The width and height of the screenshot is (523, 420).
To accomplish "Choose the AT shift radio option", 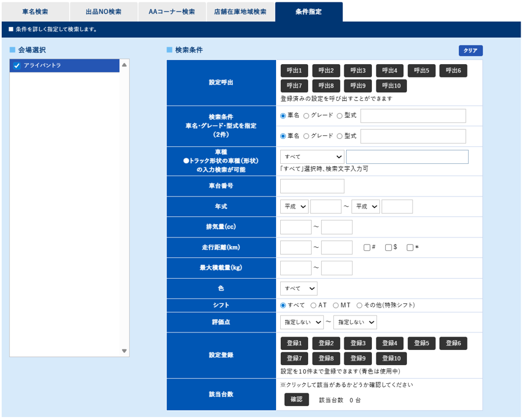I will [315, 304].
